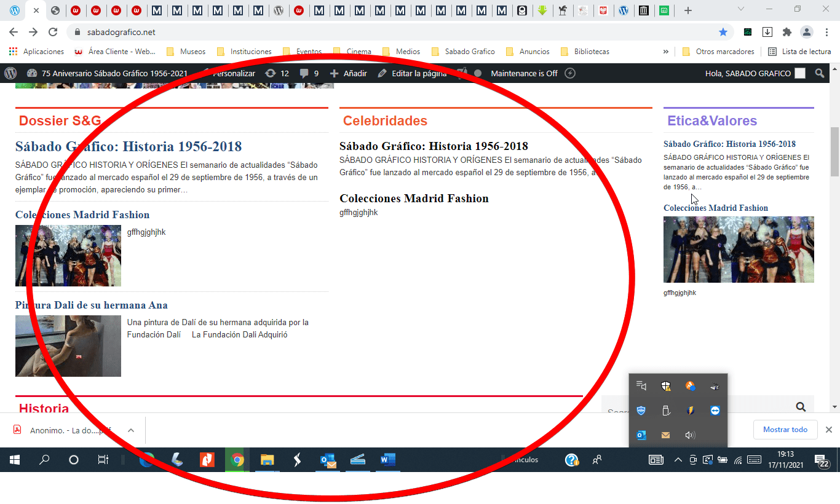Viewport: 840px width, 504px height.
Task: Click fashion thumbnail under Etica&Valores
Action: 739,250
